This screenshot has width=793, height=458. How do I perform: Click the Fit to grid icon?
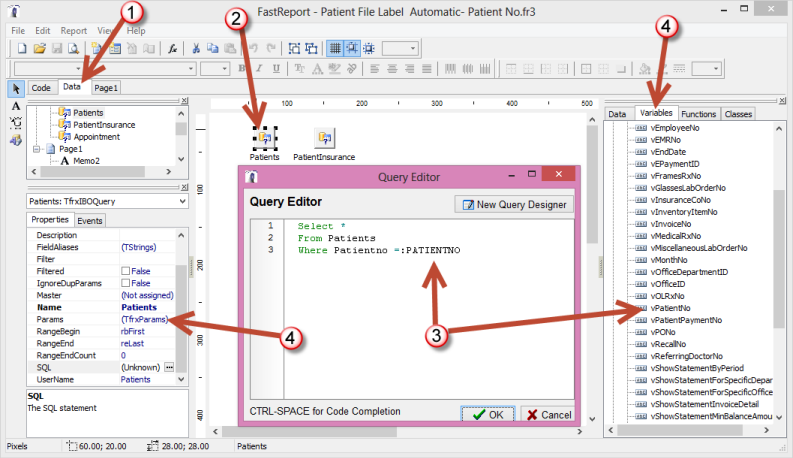(x=369, y=49)
